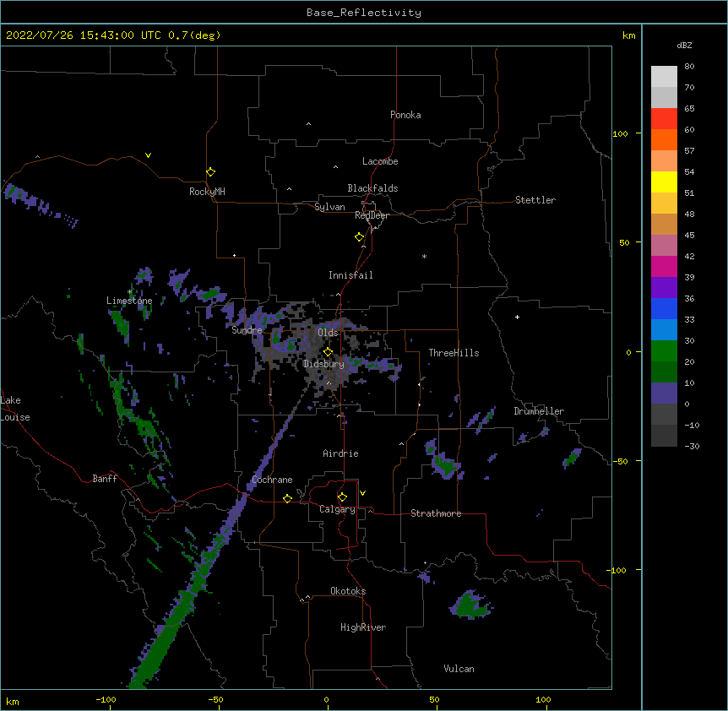Click the Didsbury town label
This screenshot has width=728, height=711.
323,364
